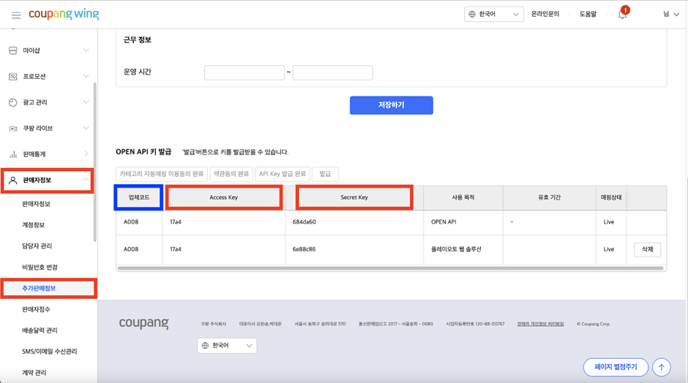
Task: Click the OPEN API 키 발급 heading
Action: tap(143, 152)
